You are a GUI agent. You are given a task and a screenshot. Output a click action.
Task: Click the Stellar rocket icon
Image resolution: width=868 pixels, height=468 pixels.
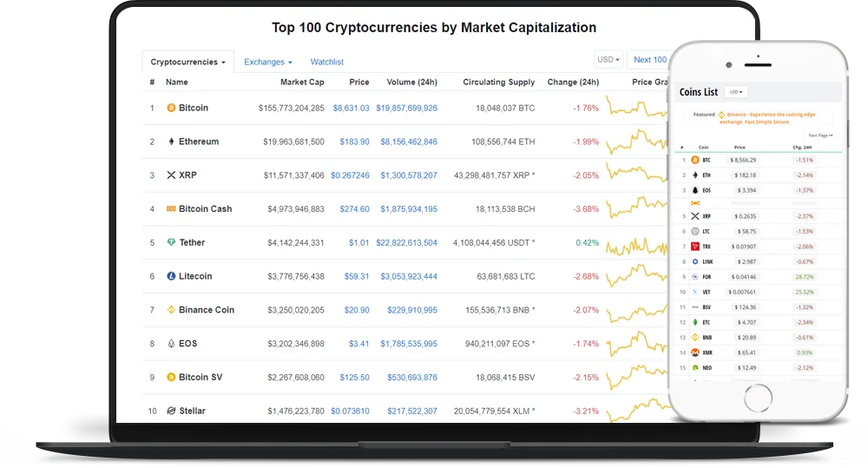[171, 411]
